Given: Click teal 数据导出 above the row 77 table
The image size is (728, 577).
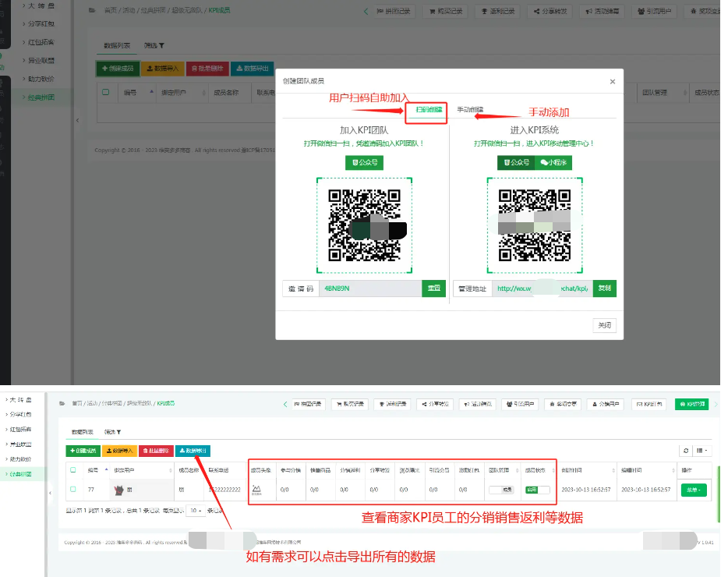Looking at the screenshot, I should pos(193,451).
